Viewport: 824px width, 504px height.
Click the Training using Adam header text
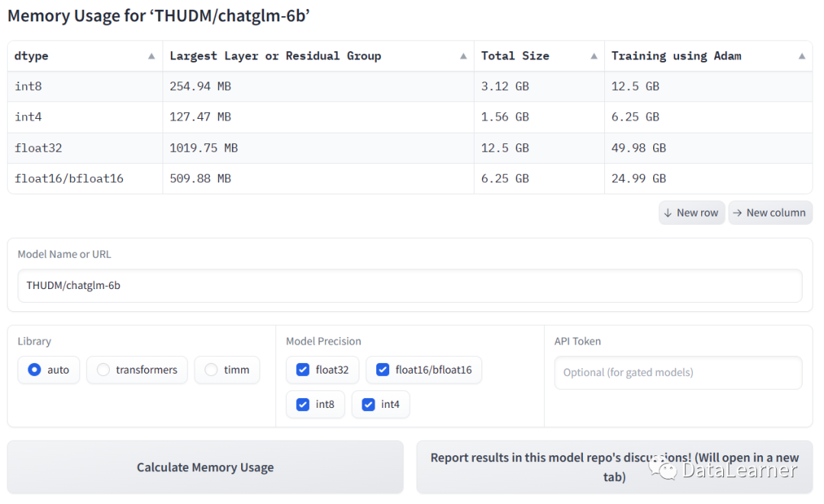pyautogui.click(x=676, y=56)
